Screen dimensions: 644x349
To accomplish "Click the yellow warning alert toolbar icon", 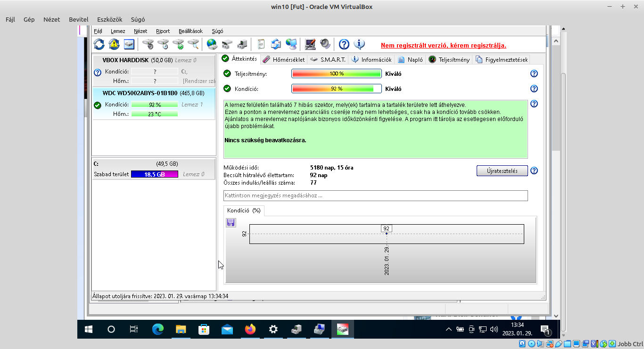I will [x=114, y=44].
